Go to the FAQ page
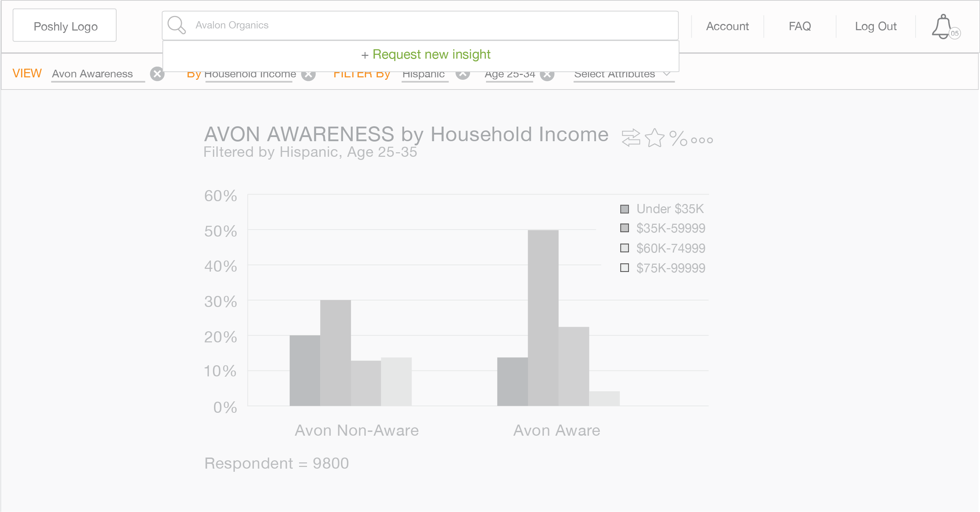This screenshot has width=980, height=512. pos(800,26)
